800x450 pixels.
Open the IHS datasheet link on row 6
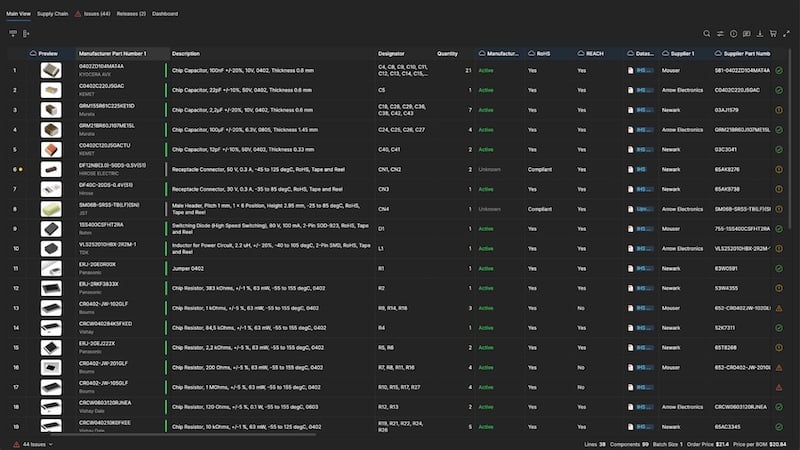pyautogui.click(x=641, y=169)
